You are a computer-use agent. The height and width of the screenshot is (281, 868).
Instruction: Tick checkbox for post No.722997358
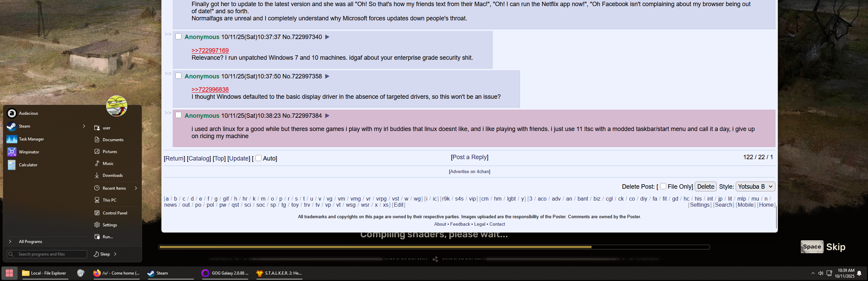pyautogui.click(x=178, y=76)
